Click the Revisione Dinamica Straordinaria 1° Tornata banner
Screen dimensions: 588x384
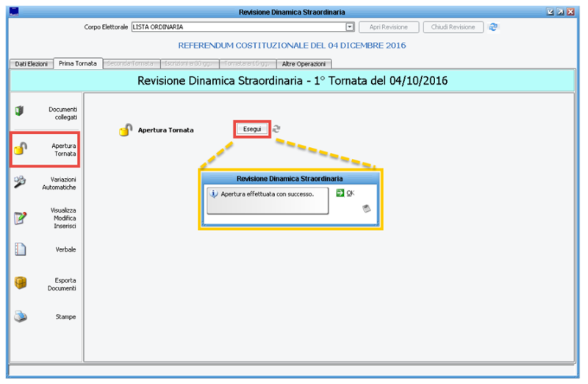pos(292,81)
